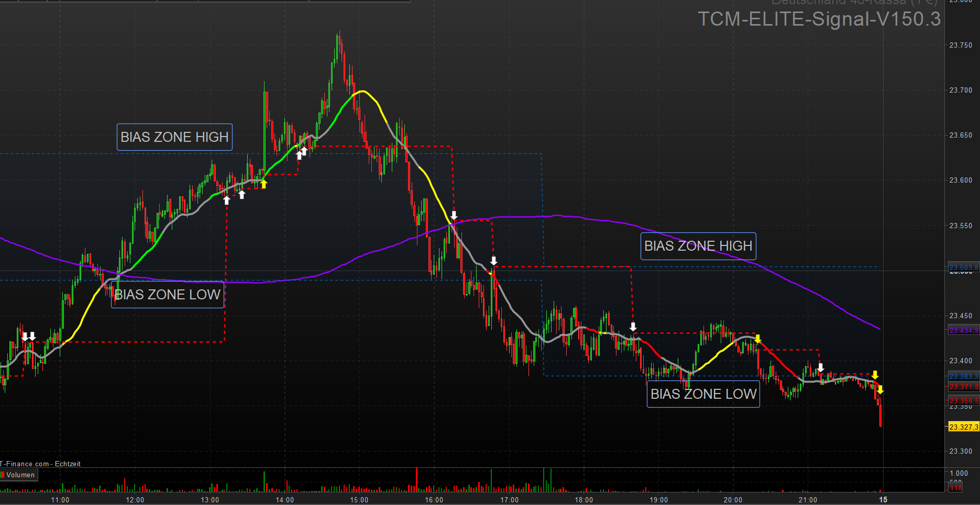Click the yellow 23.327,3 current price tag
Screen dimensions: 980x505
point(963,427)
